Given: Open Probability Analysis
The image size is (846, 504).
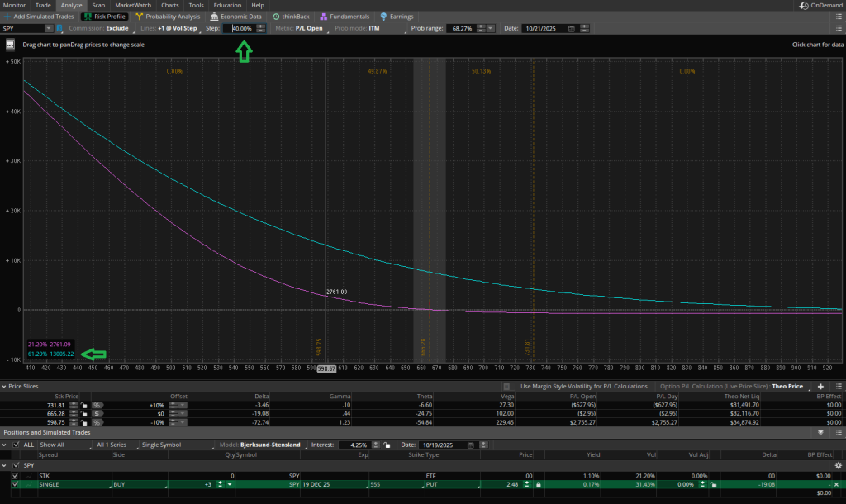Looking at the screenshot, I should [172, 16].
